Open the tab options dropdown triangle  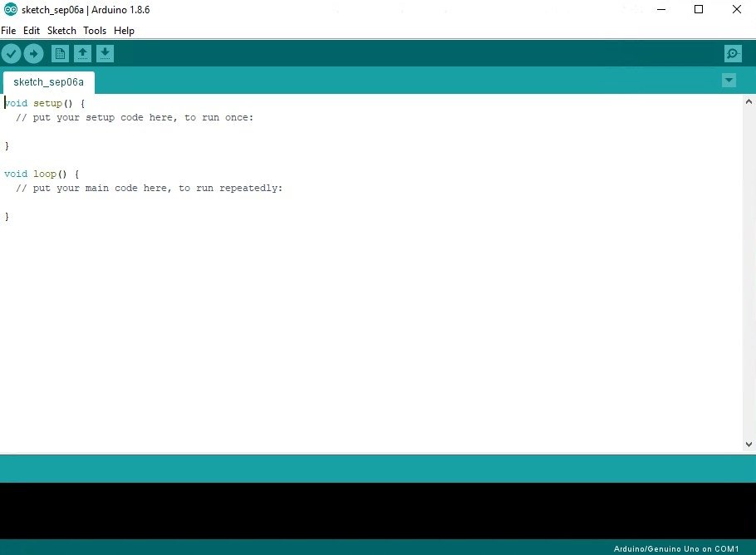[x=729, y=80]
